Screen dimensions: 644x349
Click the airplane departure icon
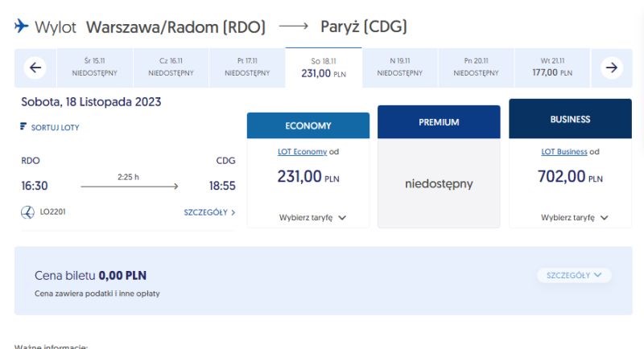coord(22,27)
